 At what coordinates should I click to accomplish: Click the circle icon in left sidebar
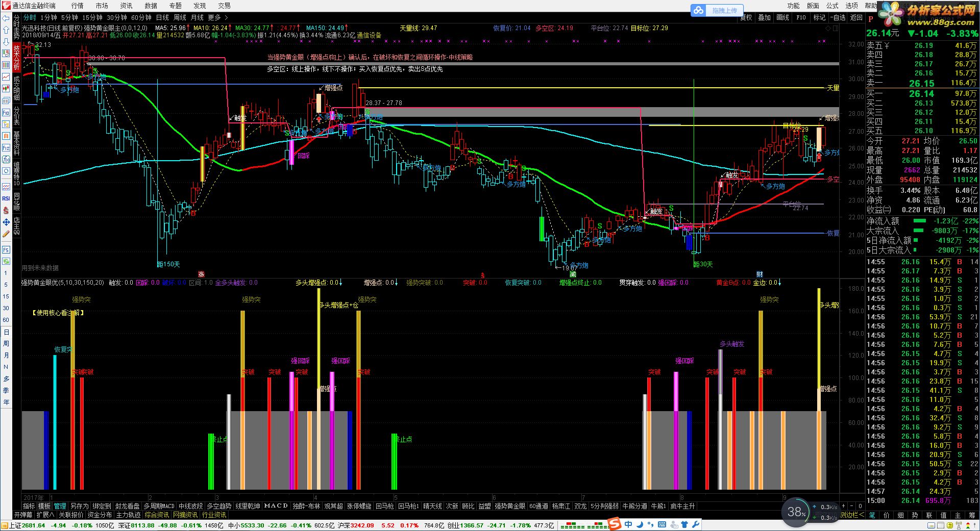6,171
